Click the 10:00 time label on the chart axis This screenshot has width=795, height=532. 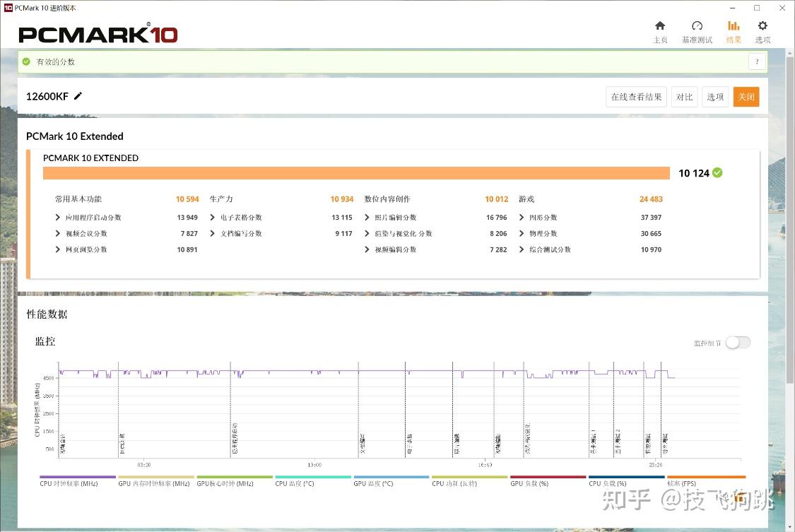click(314, 465)
